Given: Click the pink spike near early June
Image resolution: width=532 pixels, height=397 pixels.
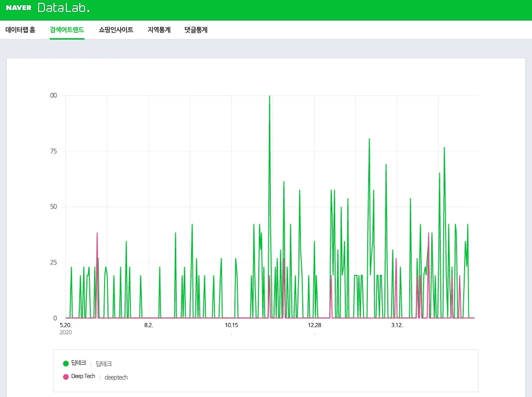Looking at the screenshot, I should coord(97,234).
